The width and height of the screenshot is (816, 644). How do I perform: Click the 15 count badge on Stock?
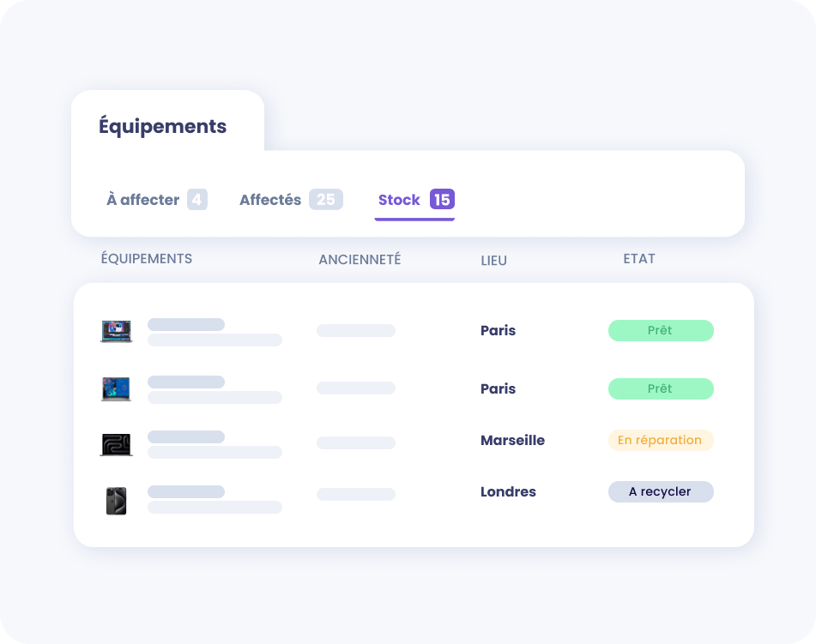[x=442, y=200]
